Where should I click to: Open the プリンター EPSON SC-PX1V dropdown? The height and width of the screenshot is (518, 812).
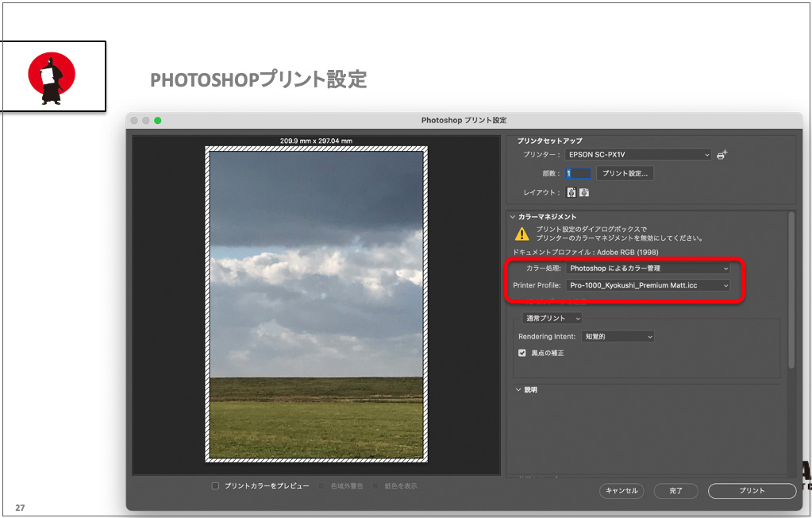coord(638,154)
